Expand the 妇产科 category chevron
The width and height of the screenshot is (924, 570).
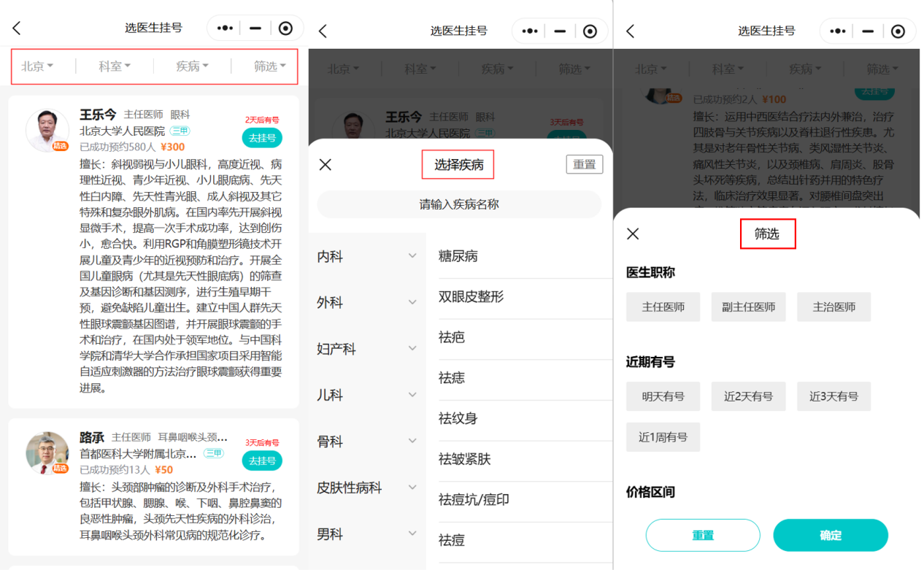pyautogui.click(x=412, y=349)
